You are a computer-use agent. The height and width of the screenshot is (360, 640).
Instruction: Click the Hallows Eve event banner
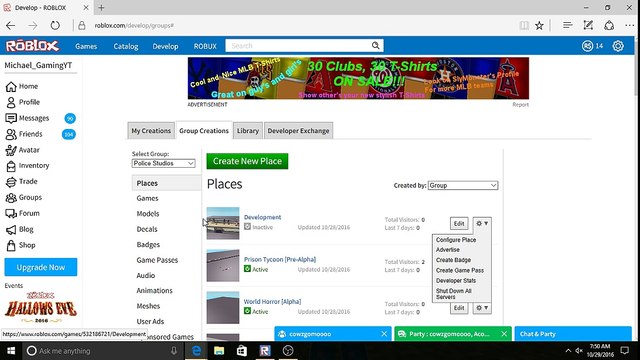point(41,307)
